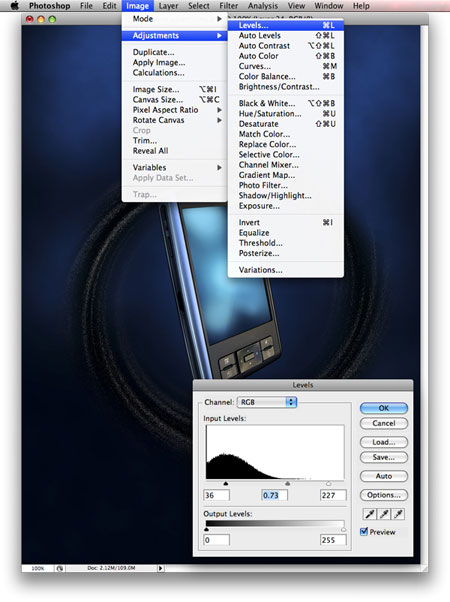
Task: Apply the Desaturate command
Action: coord(286,124)
